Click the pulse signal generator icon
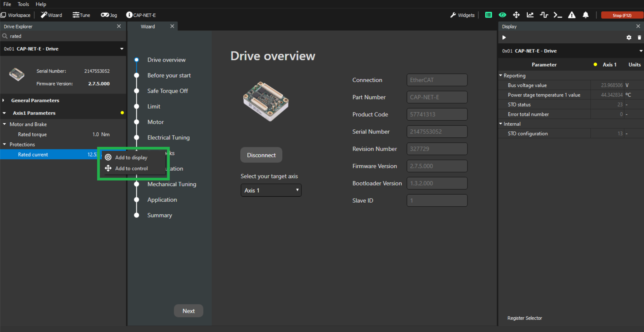644x332 pixels. [x=544, y=15]
